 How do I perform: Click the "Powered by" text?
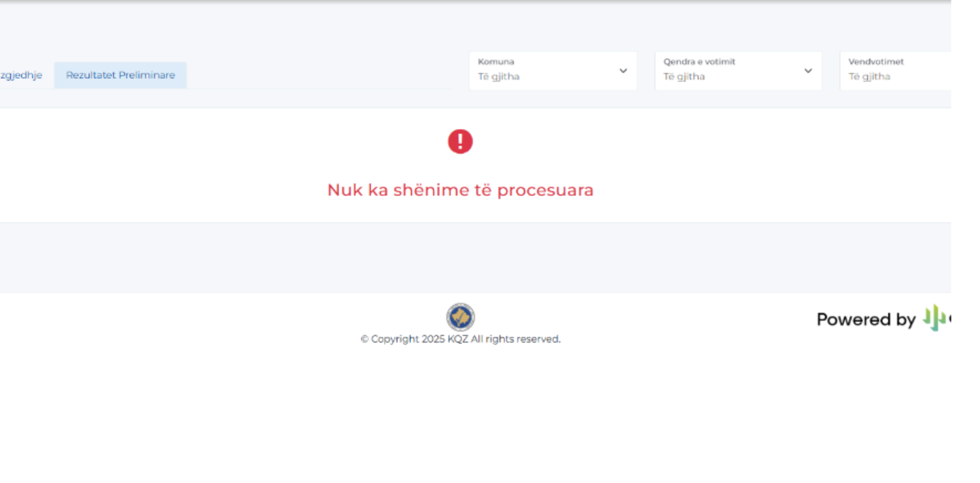coord(866,319)
